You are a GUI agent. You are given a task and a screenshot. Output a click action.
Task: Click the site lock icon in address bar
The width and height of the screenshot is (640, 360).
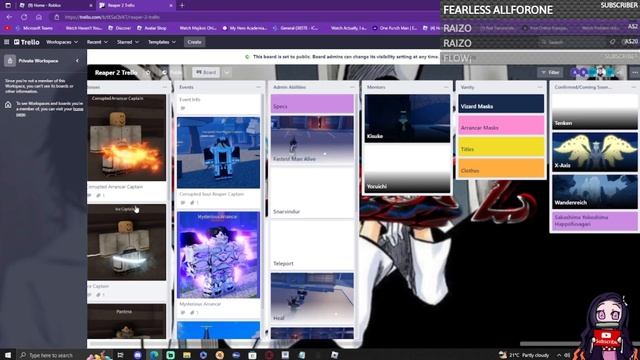click(57, 17)
